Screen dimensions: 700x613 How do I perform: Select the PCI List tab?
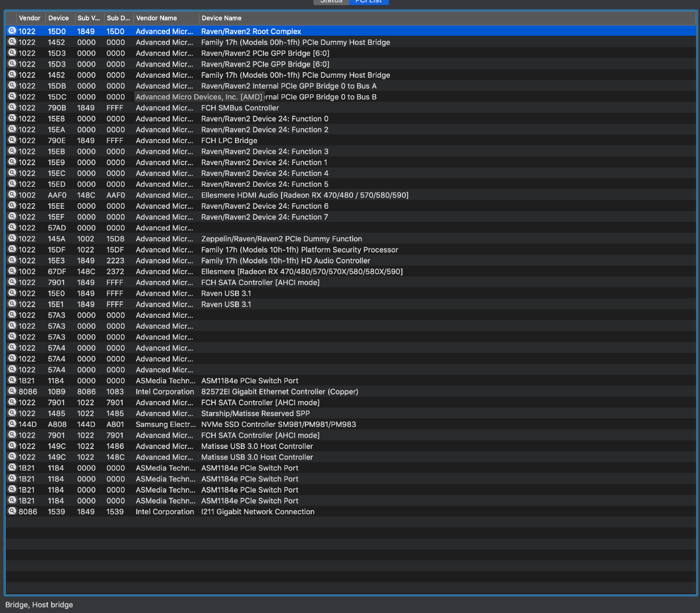pyautogui.click(x=368, y=2)
